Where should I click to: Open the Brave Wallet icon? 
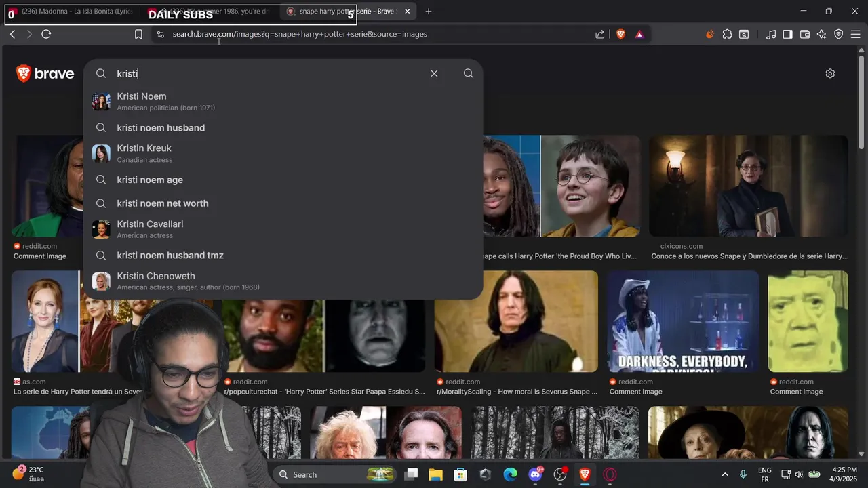pyautogui.click(x=805, y=34)
